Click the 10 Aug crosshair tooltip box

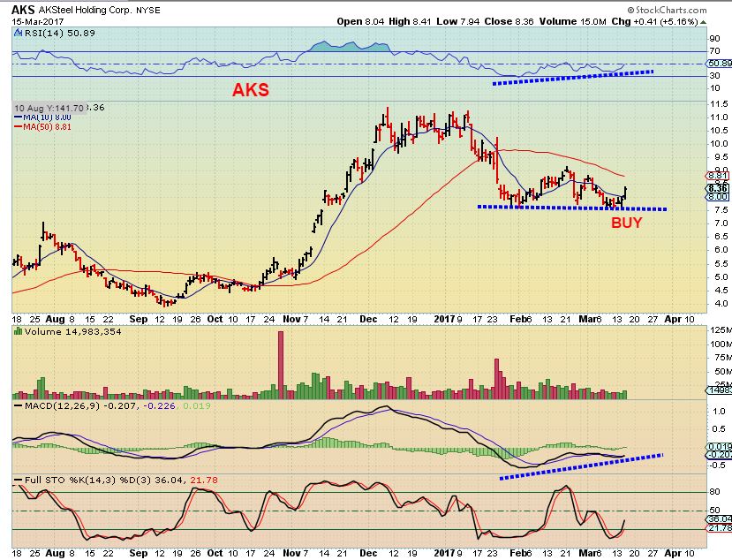pyautogui.click(x=49, y=109)
